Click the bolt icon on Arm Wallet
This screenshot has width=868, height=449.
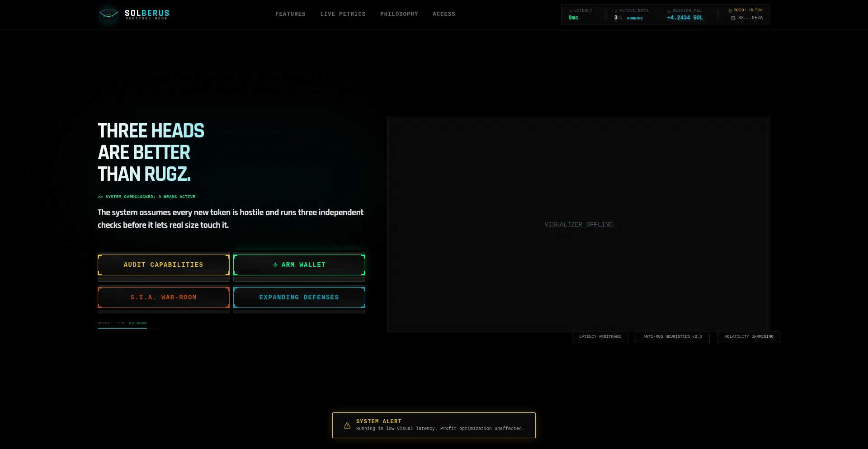275,265
